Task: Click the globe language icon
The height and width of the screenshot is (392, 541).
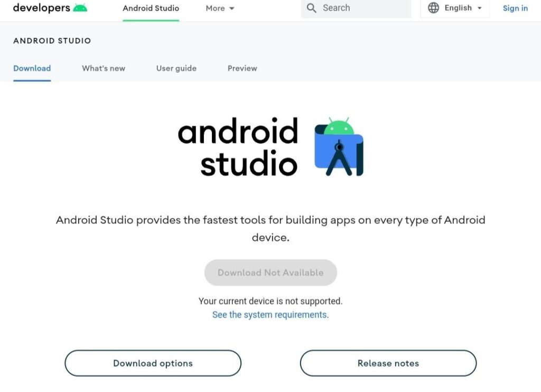Action: tap(433, 8)
